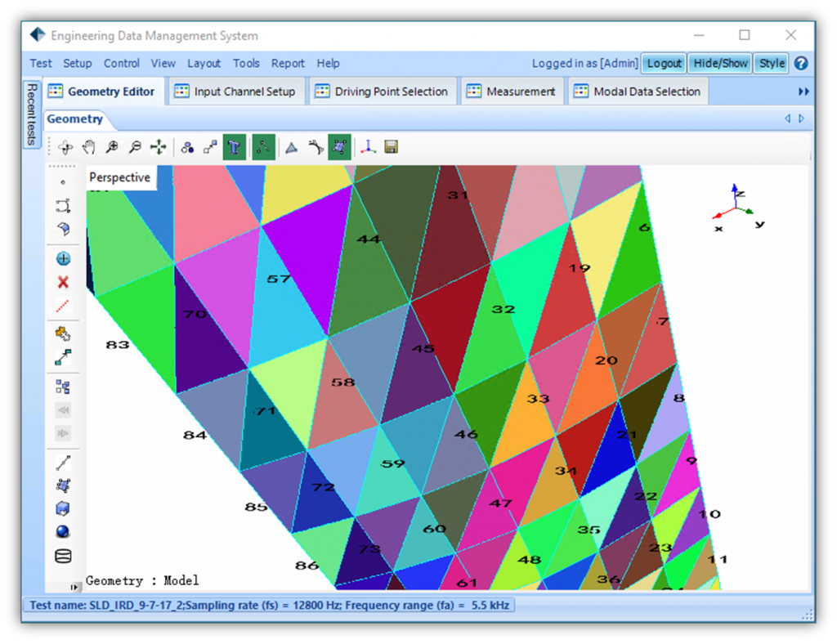The height and width of the screenshot is (644, 837).
Task: Open the View menu
Action: click(163, 64)
